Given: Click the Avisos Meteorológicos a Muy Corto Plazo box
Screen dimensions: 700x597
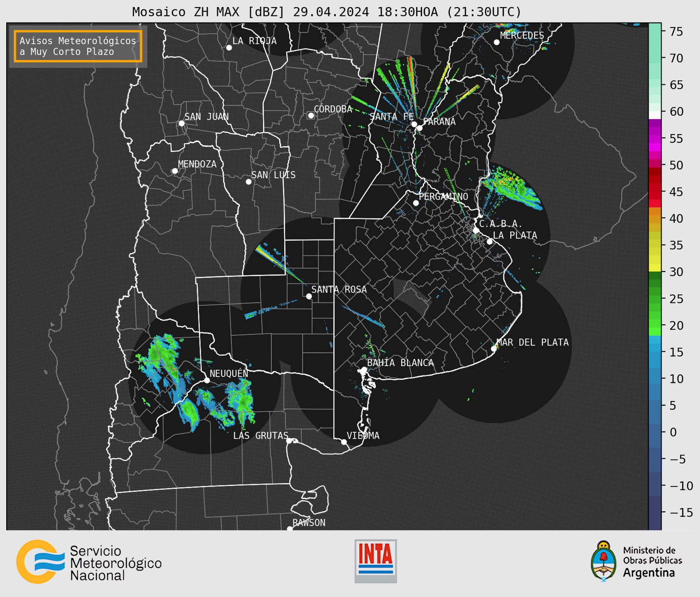Looking at the screenshot, I should pos(78,46).
